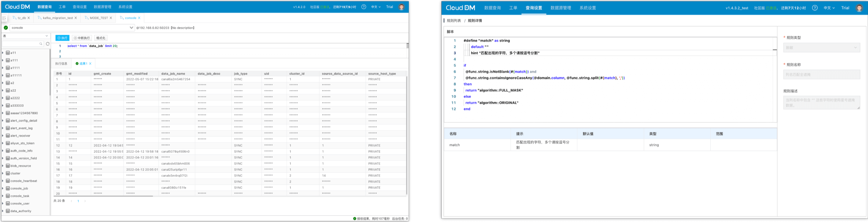The height and width of the screenshot is (222, 868).
Task: Open 数据源管理 menu in right window
Action: coord(560,8)
